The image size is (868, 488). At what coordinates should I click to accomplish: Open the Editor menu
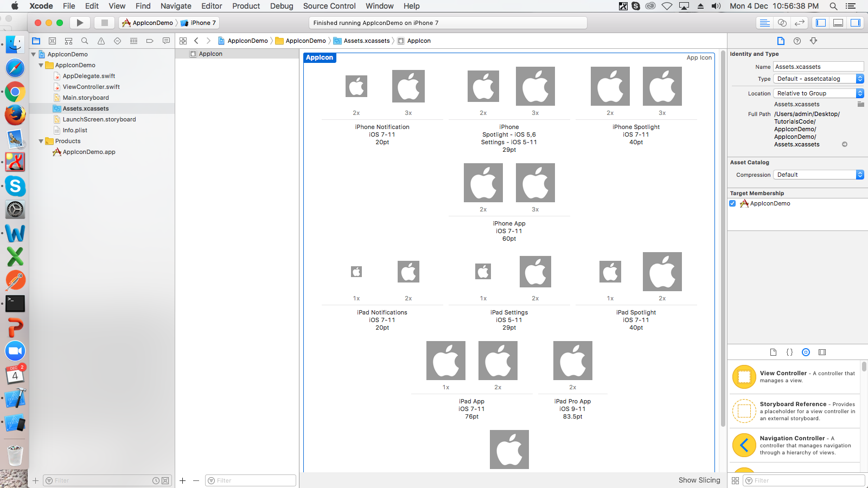pyautogui.click(x=212, y=6)
